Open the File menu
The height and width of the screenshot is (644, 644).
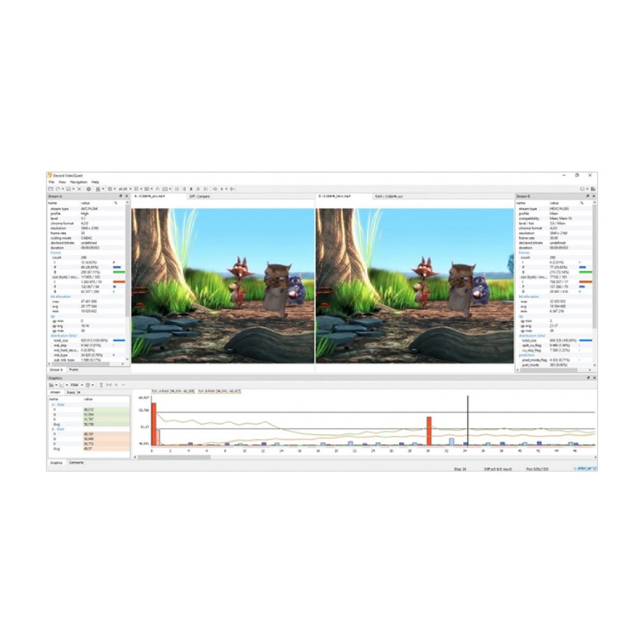52,182
